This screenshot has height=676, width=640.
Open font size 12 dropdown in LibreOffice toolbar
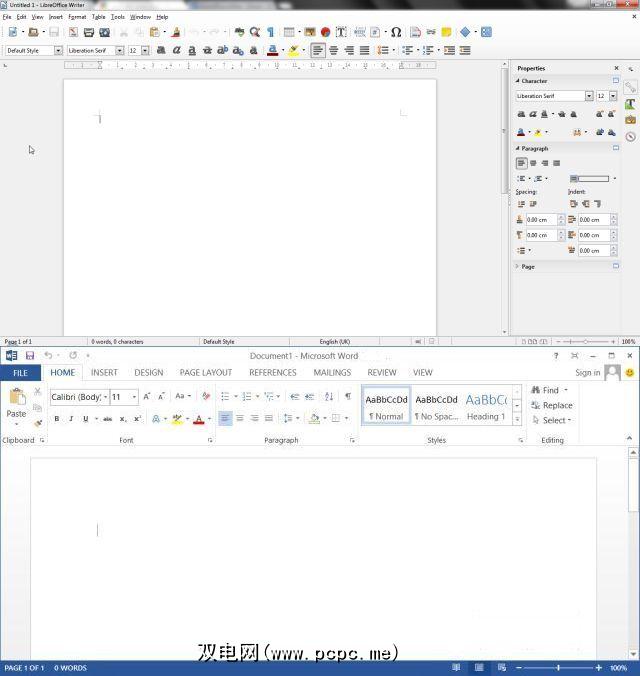point(145,50)
